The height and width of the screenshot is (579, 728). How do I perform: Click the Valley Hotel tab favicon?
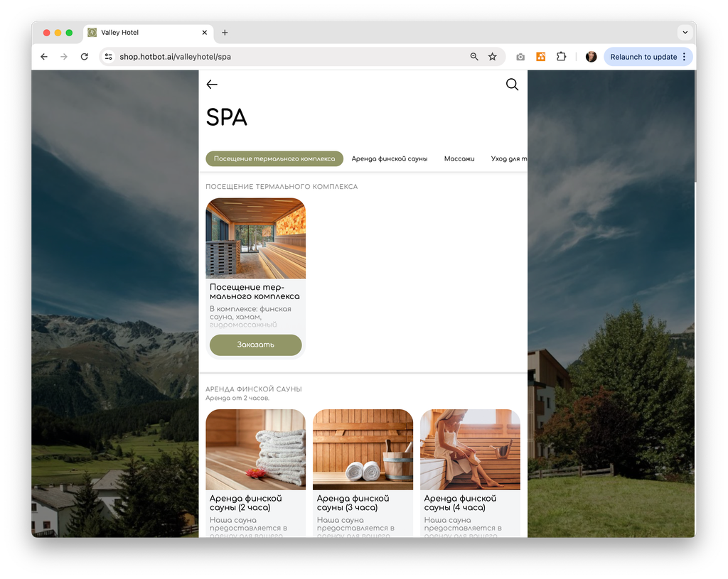coord(92,33)
